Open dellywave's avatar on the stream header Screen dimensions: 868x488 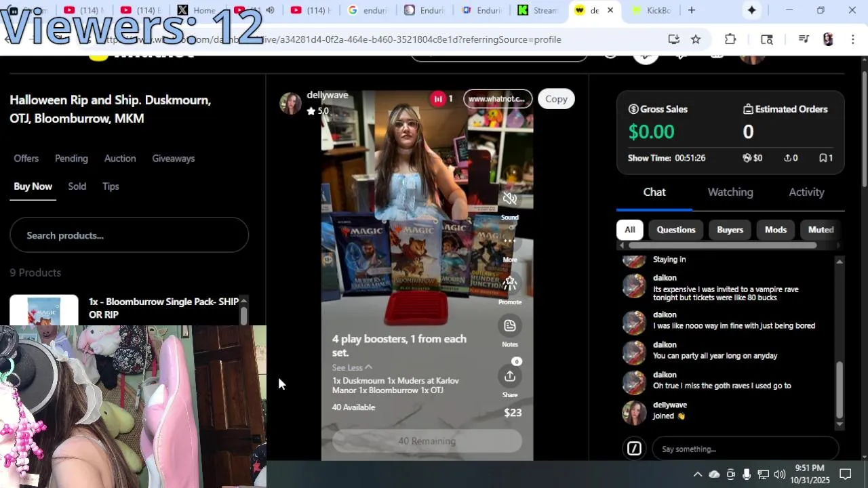(x=290, y=103)
